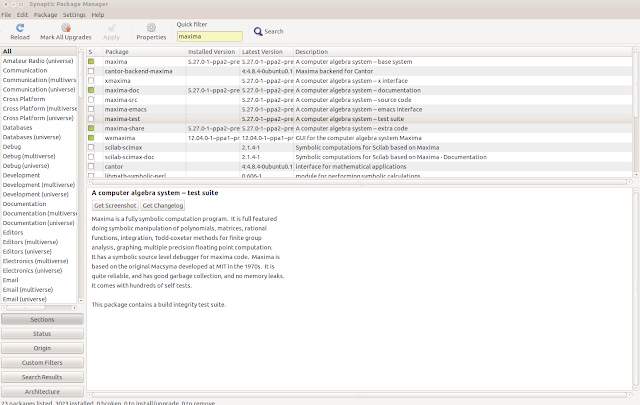
Task: Click the sections list scroll-down arrow
Action: pyautogui.click(x=81, y=300)
